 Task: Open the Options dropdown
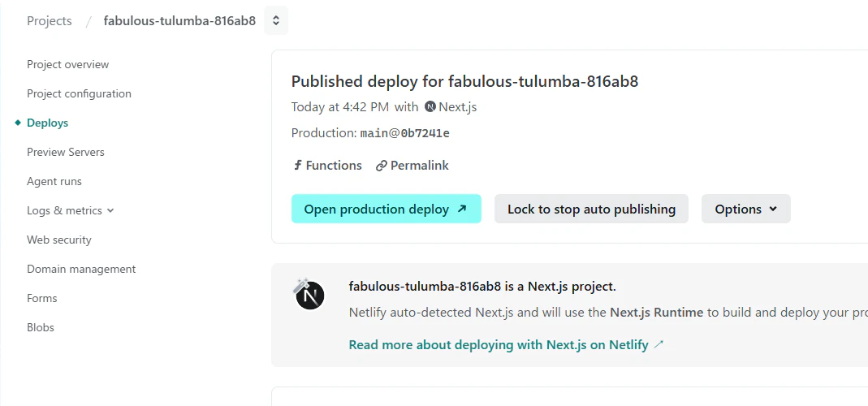pyautogui.click(x=745, y=209)
